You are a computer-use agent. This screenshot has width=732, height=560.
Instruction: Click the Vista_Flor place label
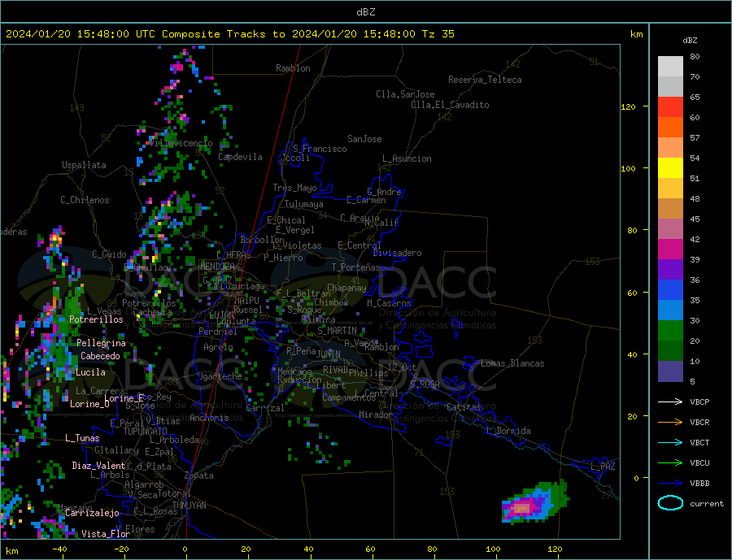point(106,534)
